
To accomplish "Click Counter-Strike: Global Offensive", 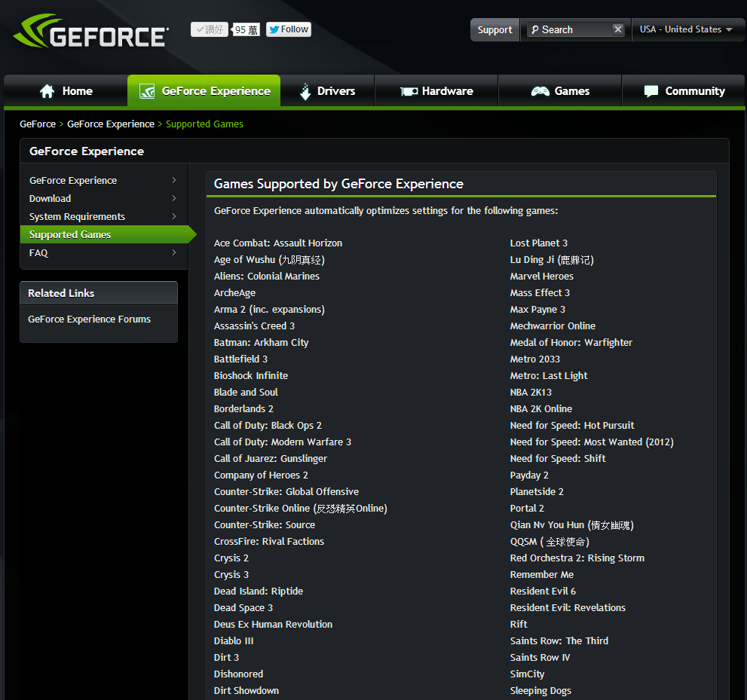I will click(286, 491).
